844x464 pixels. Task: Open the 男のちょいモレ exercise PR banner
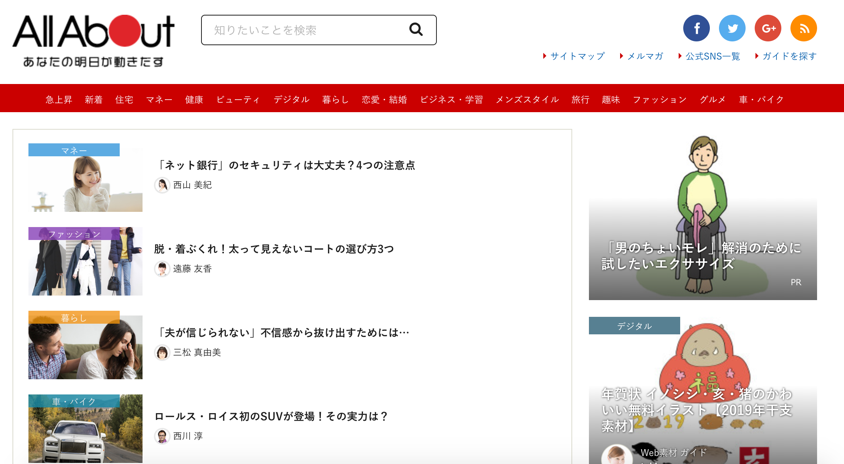coord(702,215)
